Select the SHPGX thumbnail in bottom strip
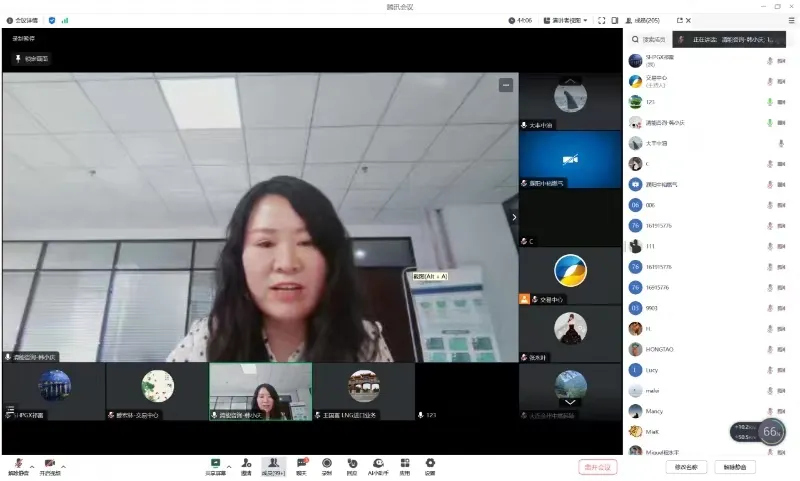Image resolution: width=800 pixels, height=481 pixels. click(x=54, y=391)
